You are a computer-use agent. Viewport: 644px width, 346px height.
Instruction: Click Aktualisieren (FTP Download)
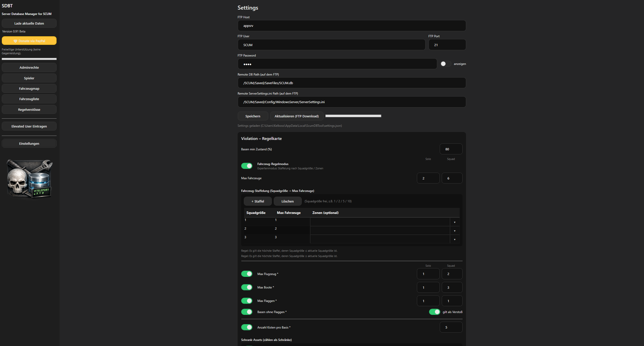tap(296, 116)
